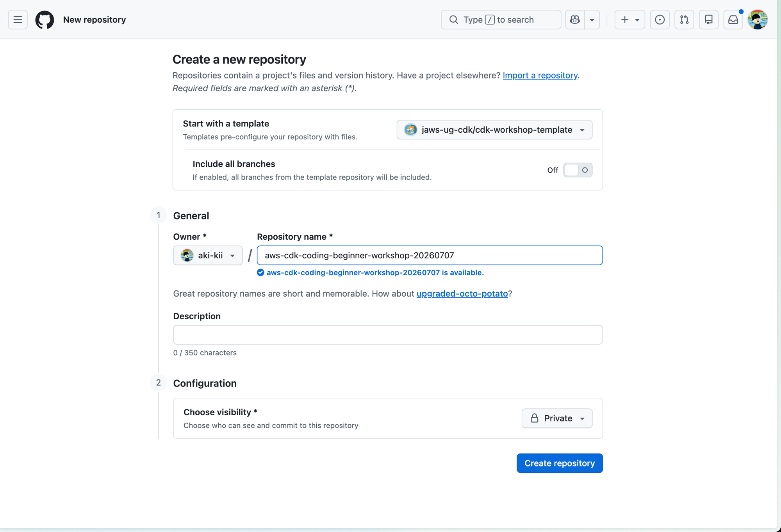Click the New repository header title
The width and height of the screenshot is (781, 532).
tap(95, 20)
